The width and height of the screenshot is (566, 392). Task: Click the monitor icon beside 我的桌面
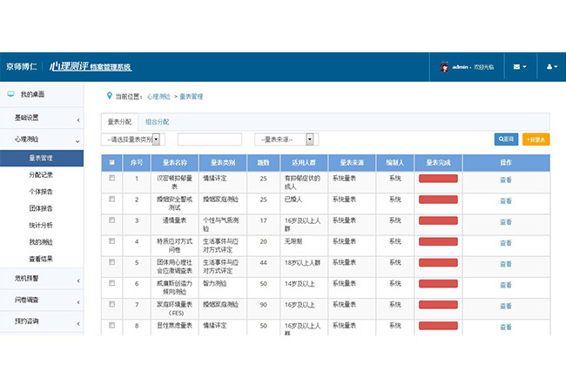coord(10,94)
